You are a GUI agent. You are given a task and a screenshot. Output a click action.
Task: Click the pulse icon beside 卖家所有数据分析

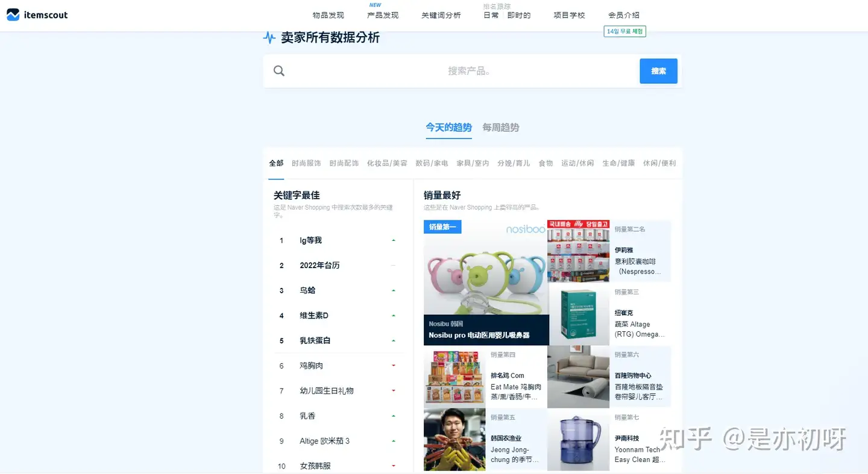pos(269,38)
